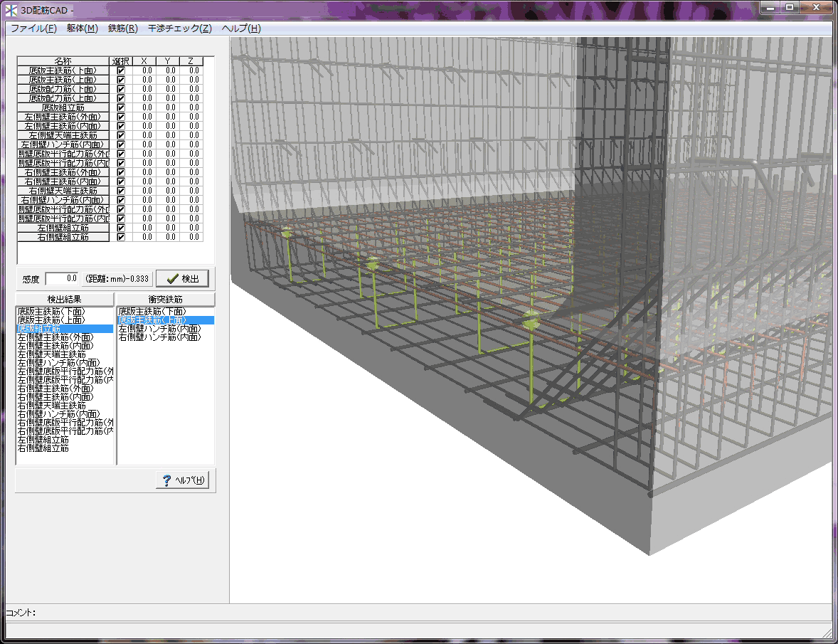Click the 検出 button with green checkmark

point(181,278)
